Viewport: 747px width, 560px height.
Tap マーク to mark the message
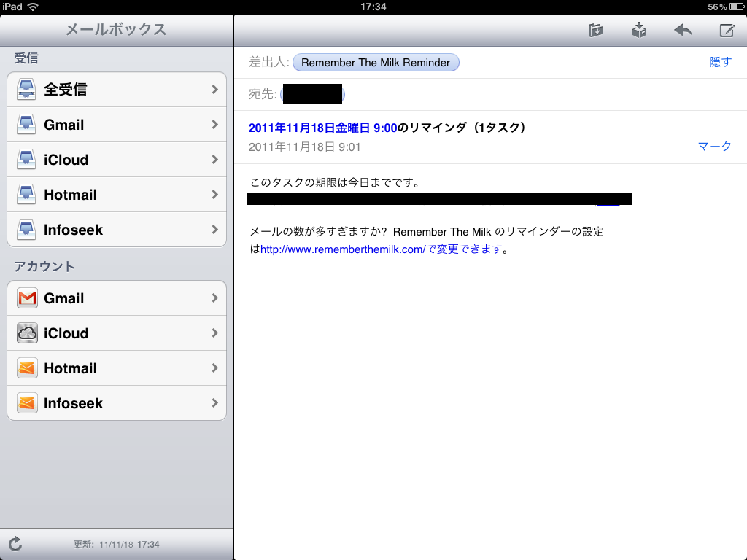(x=714, y=146)
